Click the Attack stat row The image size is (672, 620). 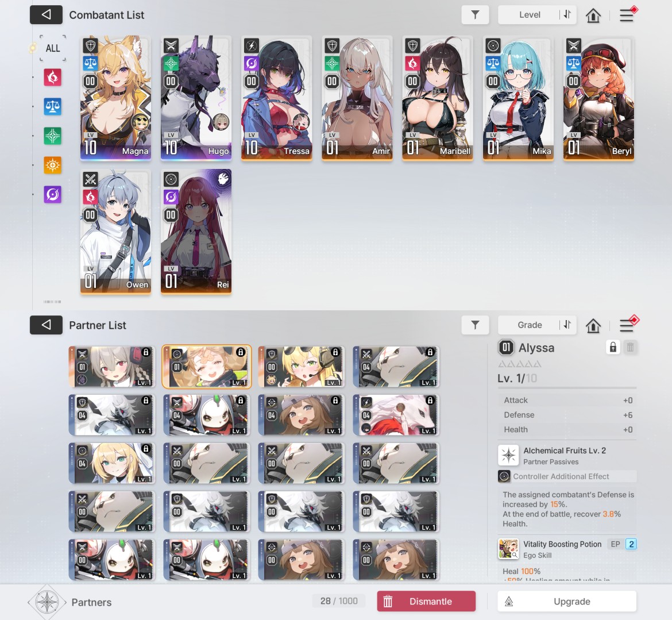click(567, 400)
